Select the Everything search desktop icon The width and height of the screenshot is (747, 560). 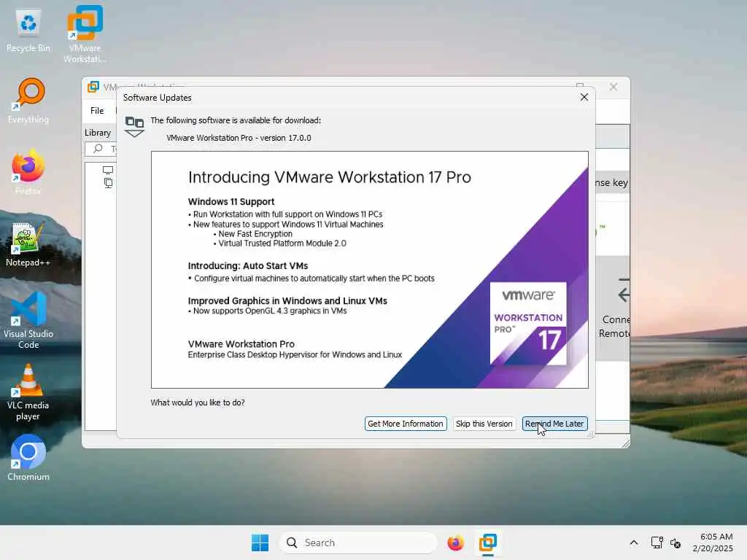click(x=28, y=101)
